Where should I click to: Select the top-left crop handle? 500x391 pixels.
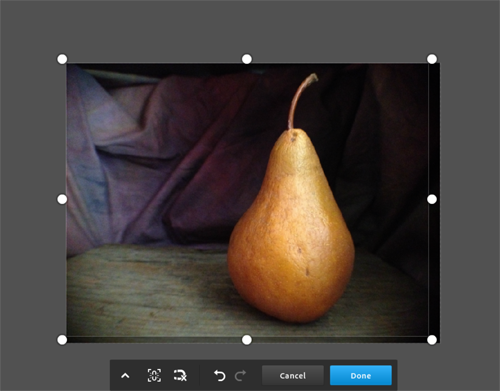click(62, 59)
